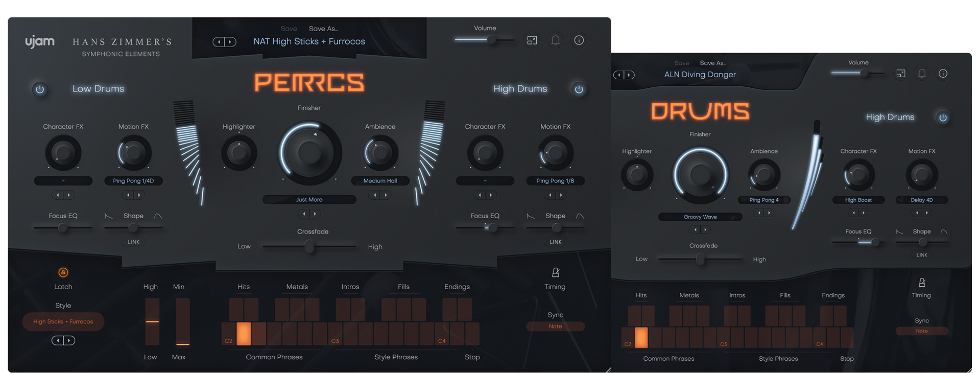Click the Fills label in PERCS
Image resolution: width=980 pixels, height=373 pixels.
[403, 287]
